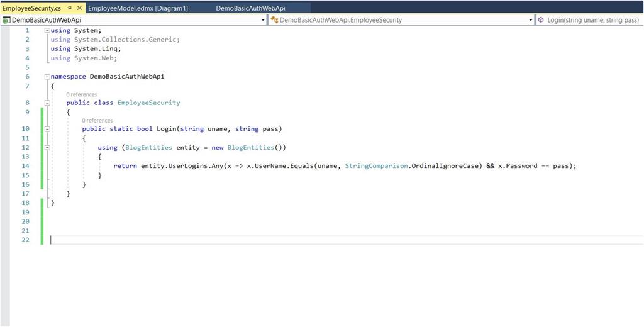Click the 'new' keyword on line 12
644x327 pixels.
[x=217, y=148]
